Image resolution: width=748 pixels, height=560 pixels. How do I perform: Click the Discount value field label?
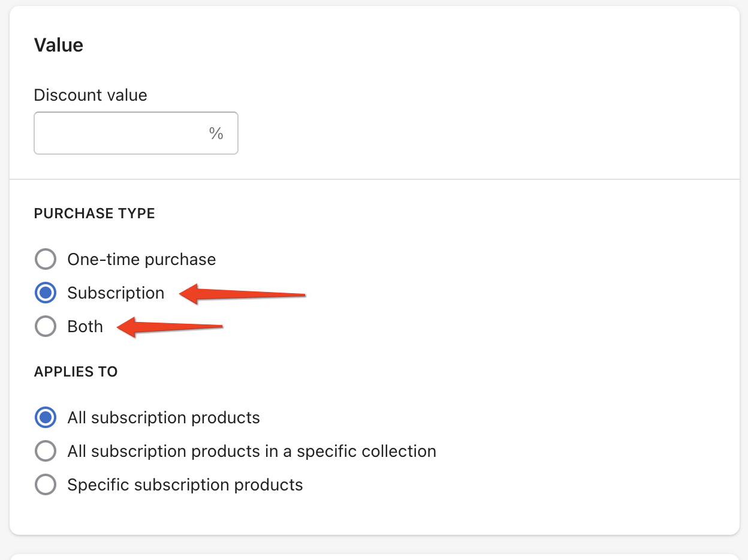pyautogui.click(x=91, y=95)
